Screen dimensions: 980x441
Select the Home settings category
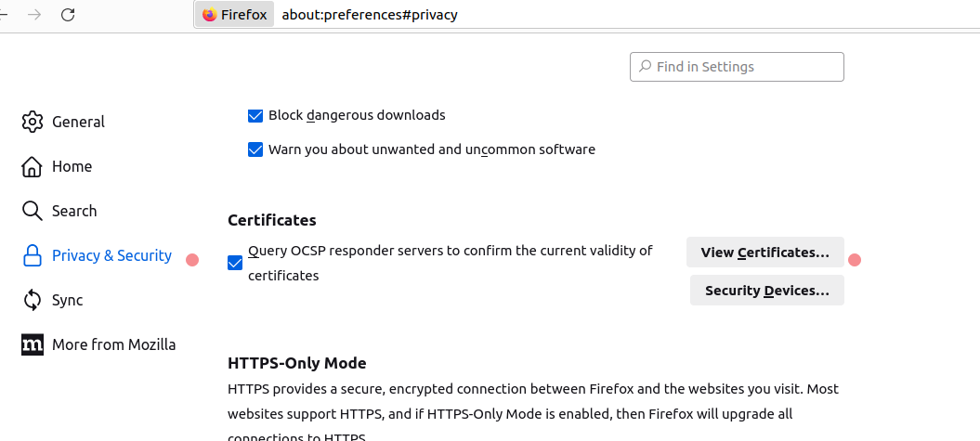pyautogui.click(x=72, y=166)
